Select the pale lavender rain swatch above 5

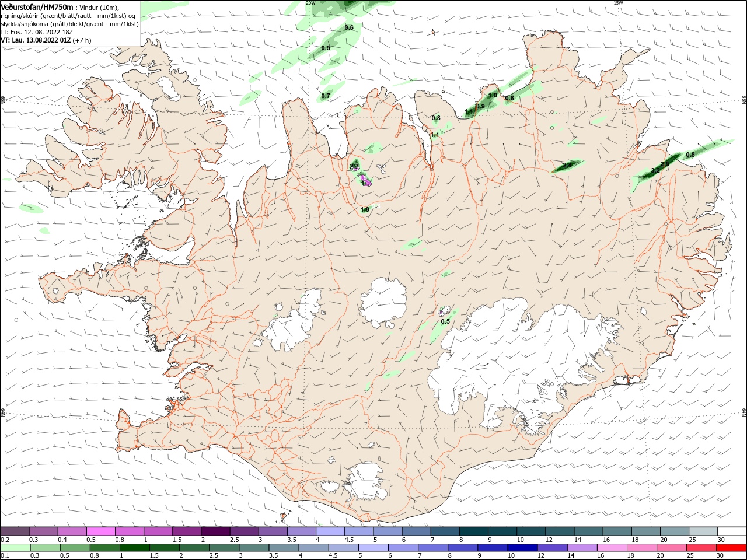tap(373, 548)
